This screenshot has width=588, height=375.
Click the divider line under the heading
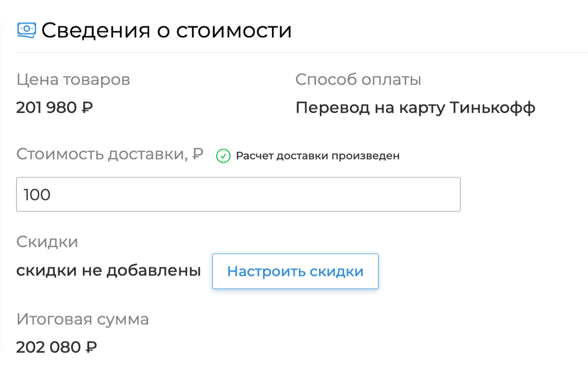294,53
